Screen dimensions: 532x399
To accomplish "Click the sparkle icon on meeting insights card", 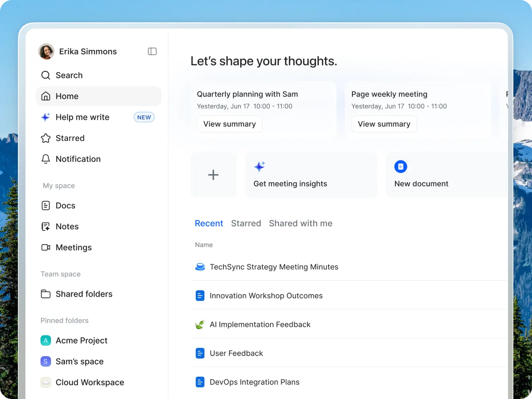I will point(259,166).
